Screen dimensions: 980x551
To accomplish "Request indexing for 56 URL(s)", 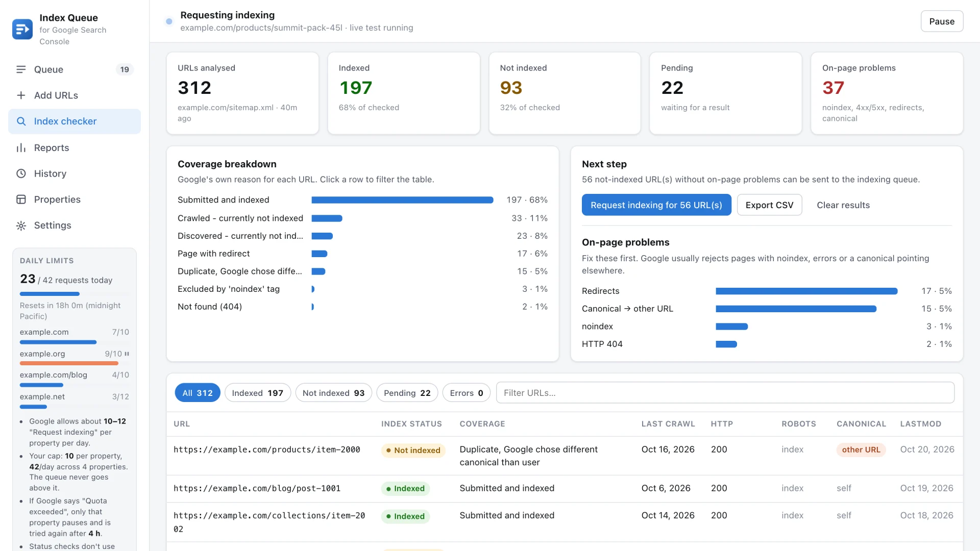I will click(656, 205).
